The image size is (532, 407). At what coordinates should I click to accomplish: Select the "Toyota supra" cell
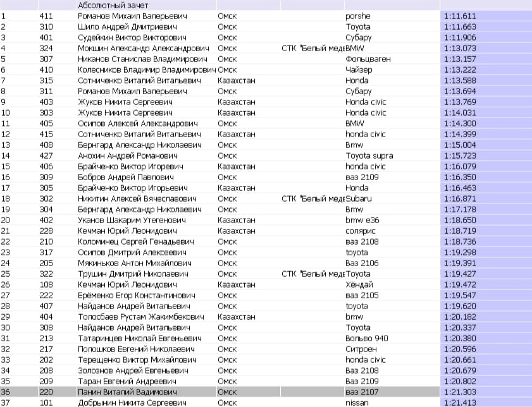pos(369,155)
